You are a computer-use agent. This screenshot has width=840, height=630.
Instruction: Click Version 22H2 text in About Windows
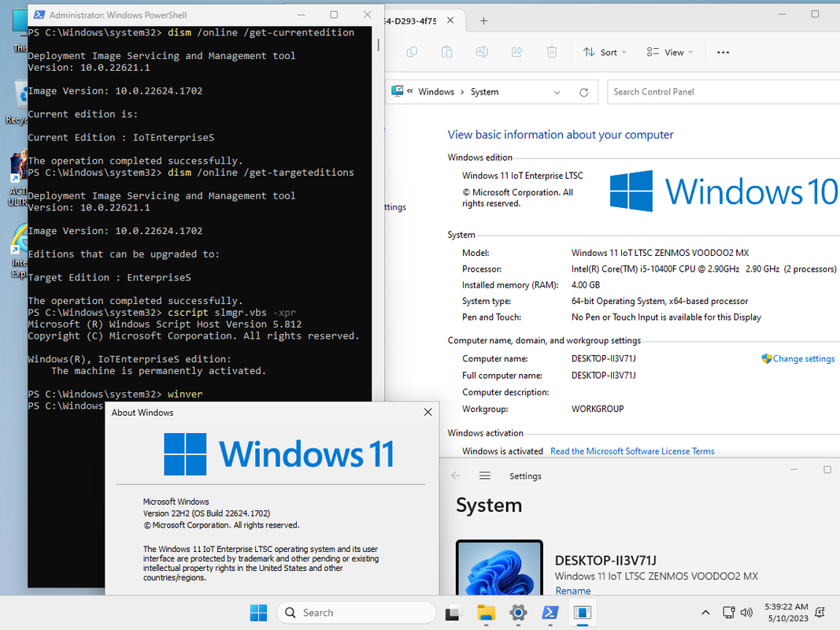[206, 513]
